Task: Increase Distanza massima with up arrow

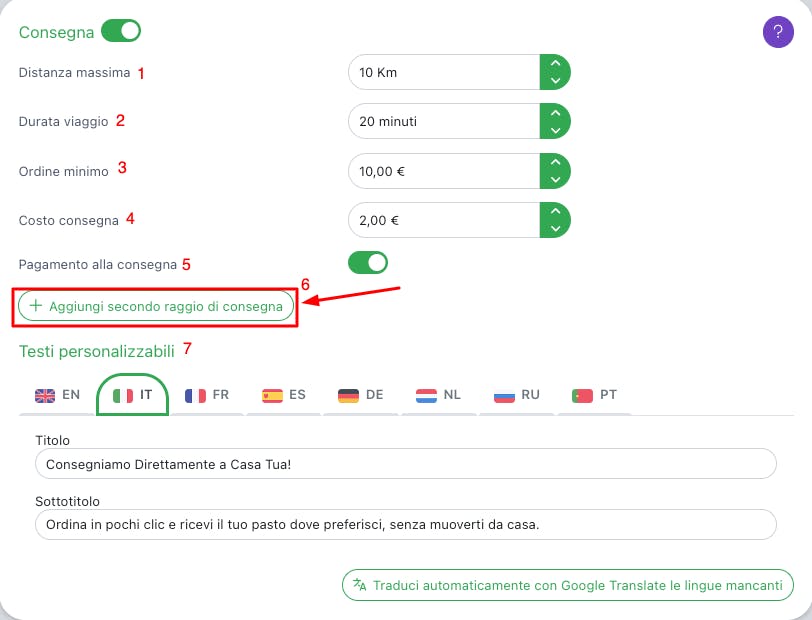Action: (x=555, y=63)
